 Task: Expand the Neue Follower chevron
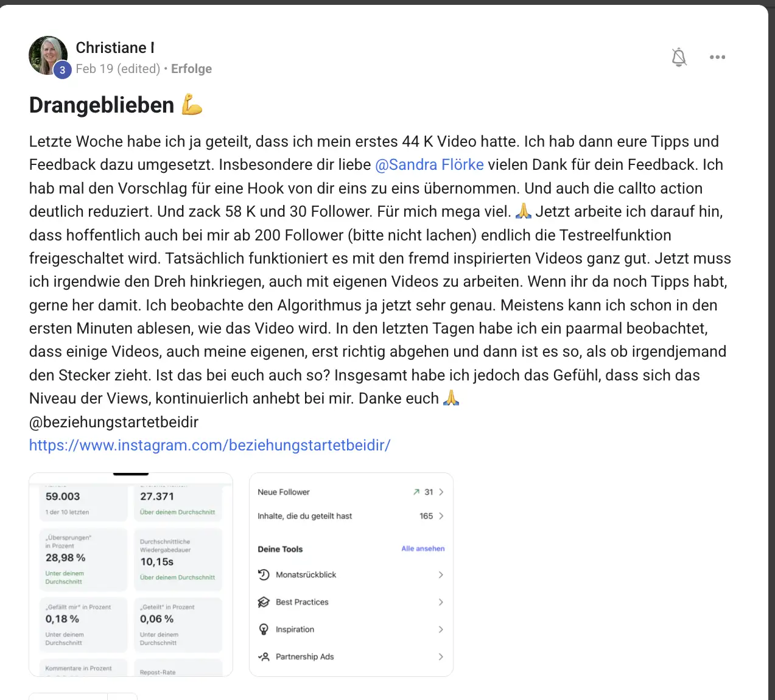tap(441, 492)
